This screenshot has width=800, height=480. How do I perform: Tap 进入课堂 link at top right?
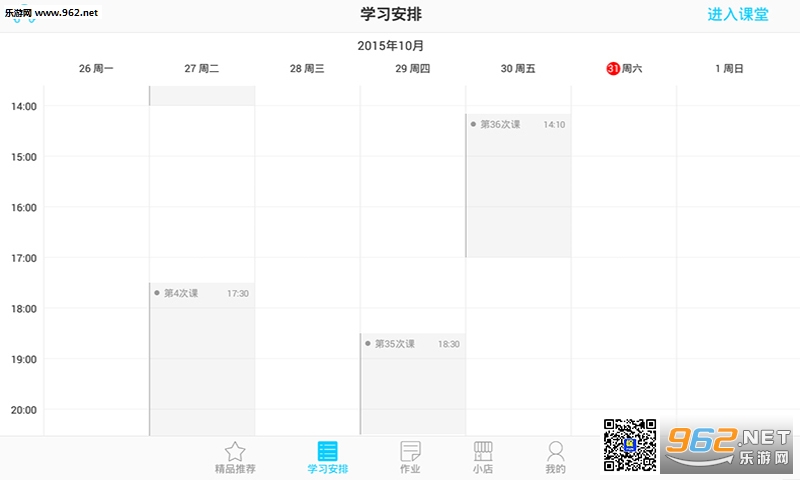click(738, 14)
